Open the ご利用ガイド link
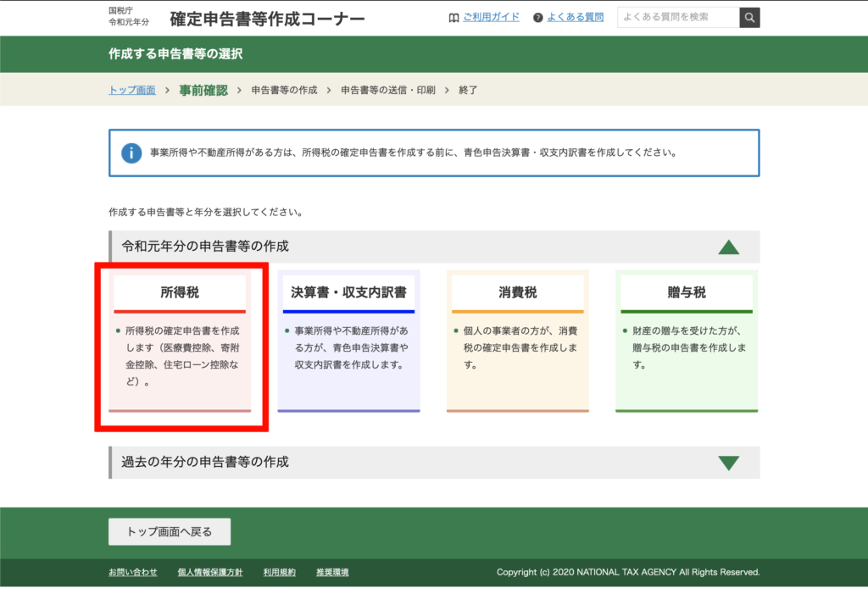This screenshot has height=605, width=868. 491,17
